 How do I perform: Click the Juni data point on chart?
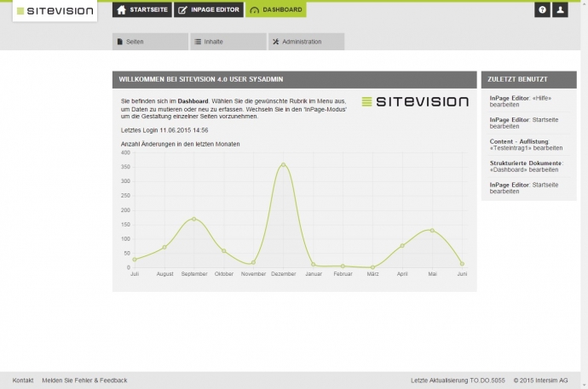(x=462, y=264)
